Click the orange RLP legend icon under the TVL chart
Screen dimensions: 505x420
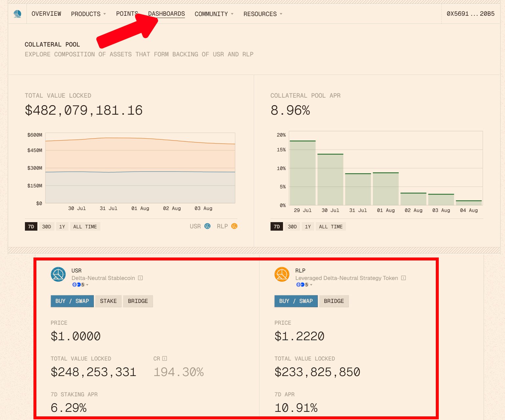234,226
